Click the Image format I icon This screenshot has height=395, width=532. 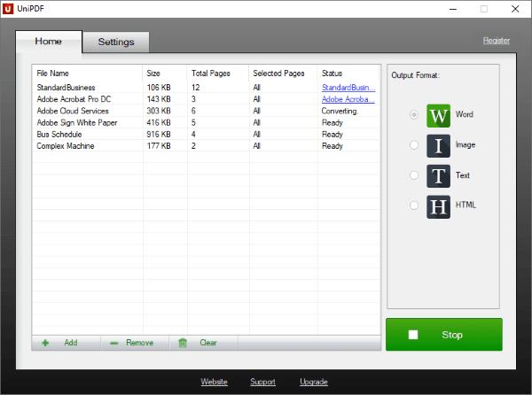(438, 145)
